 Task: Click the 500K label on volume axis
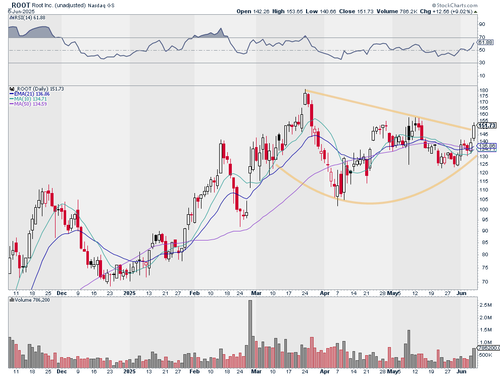tap(486, 355)
